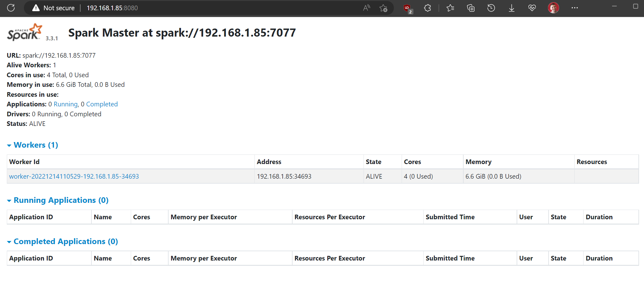Open Browser essentials heart icon

(x=532, y=8)
